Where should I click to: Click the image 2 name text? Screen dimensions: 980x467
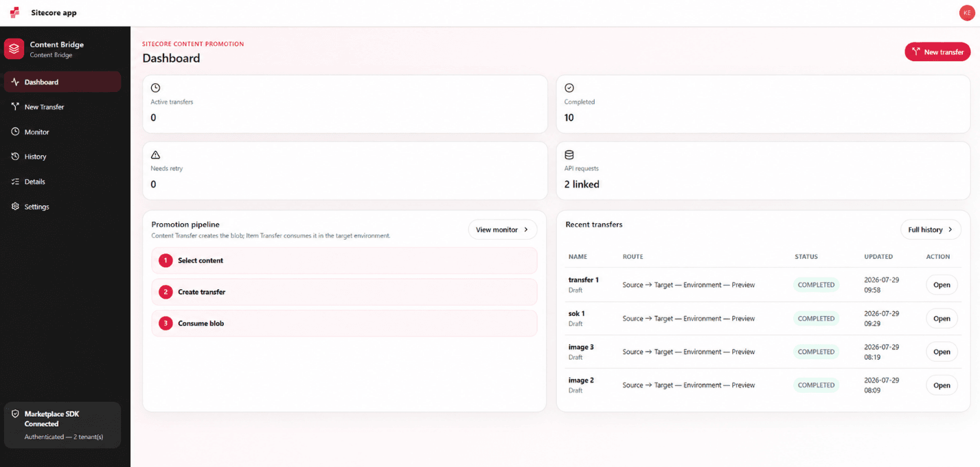(581, 380)
